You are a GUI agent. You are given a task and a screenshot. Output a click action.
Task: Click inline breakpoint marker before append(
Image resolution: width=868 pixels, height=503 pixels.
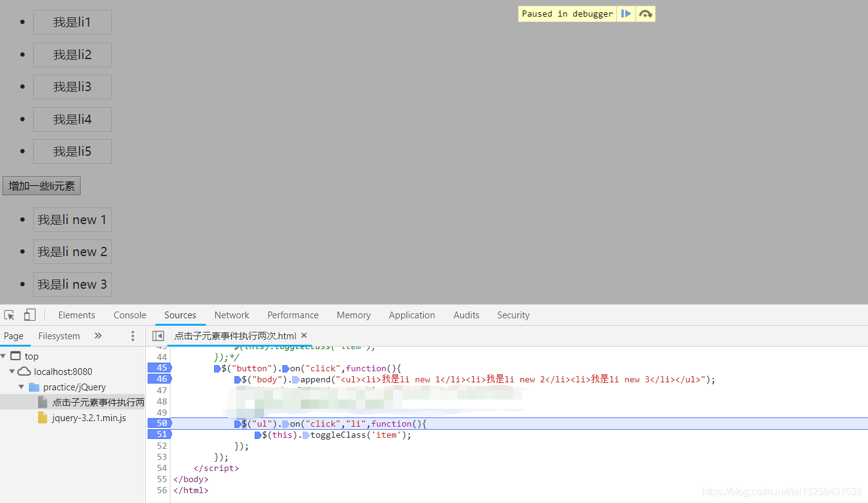pyautogui.click(x=296, y=379)
